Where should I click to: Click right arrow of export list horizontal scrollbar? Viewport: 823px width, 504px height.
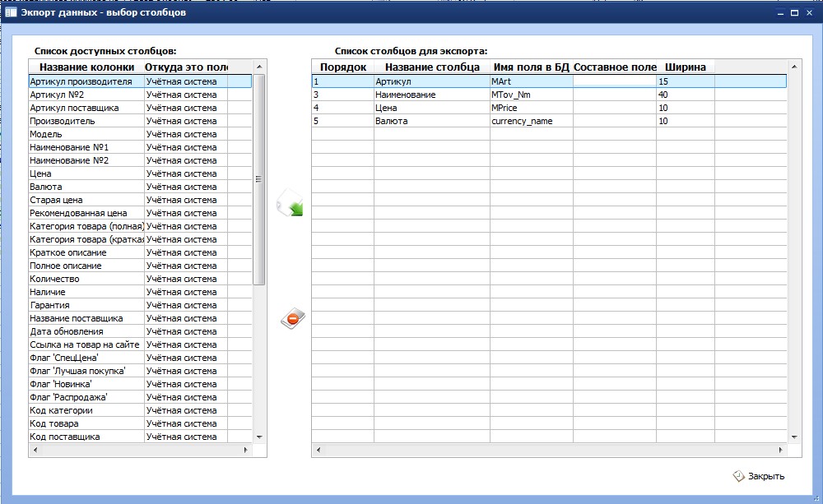point(780,450)
